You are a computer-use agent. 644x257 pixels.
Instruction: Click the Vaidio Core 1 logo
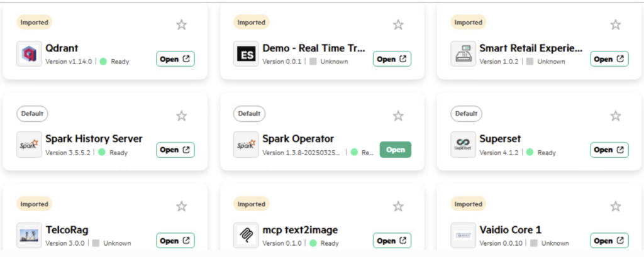[x=464, y=236]
